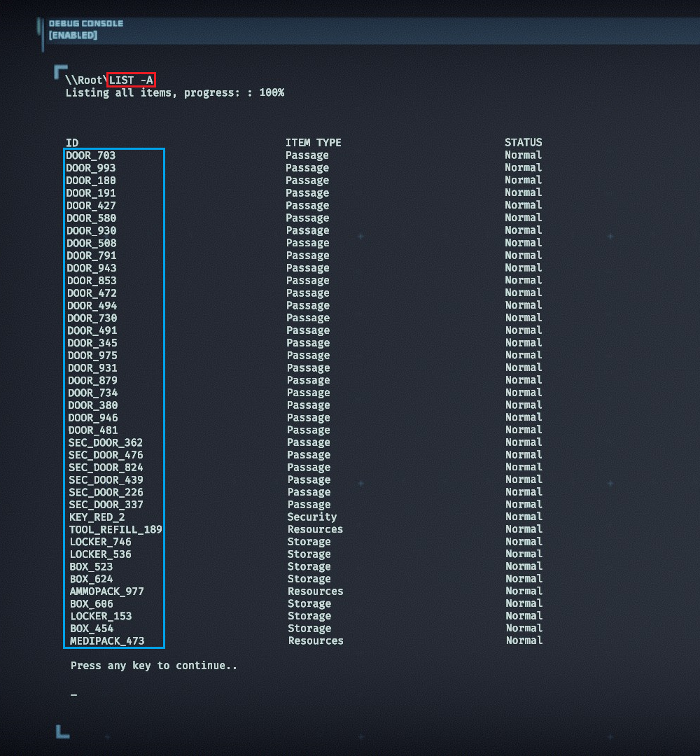Select the AMMOPACK_977 entry
This screenshot has height=756, width=700.
coord(106,591)
